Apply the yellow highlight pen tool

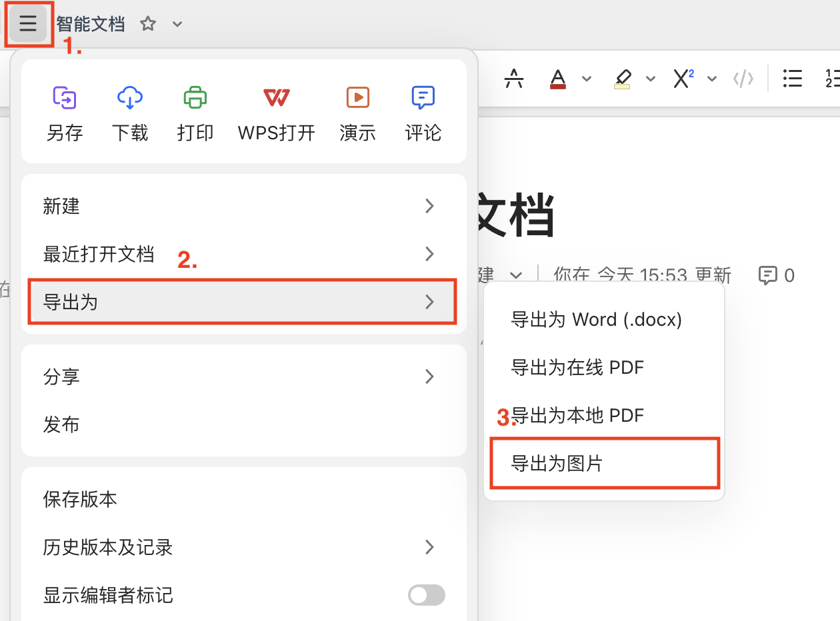click(623, 79)
